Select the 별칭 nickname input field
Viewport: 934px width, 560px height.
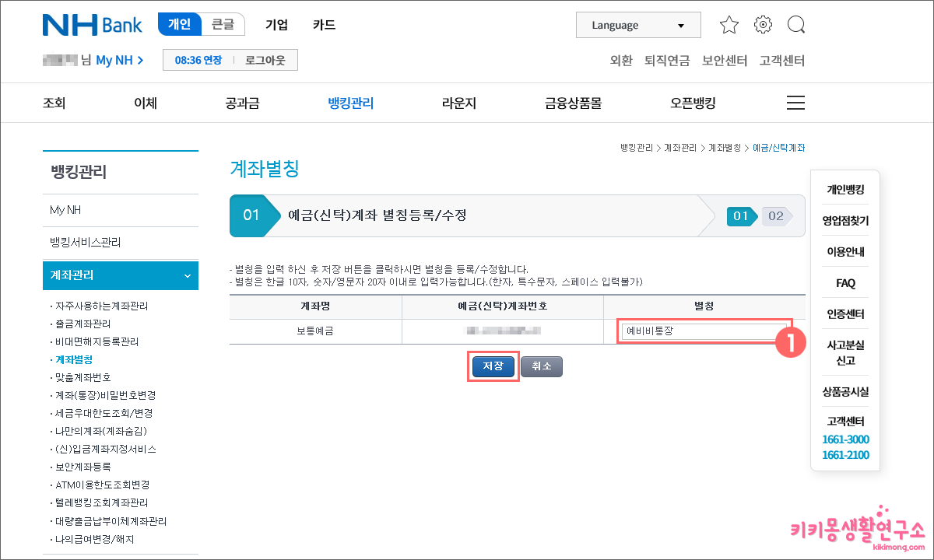point(702,331)
